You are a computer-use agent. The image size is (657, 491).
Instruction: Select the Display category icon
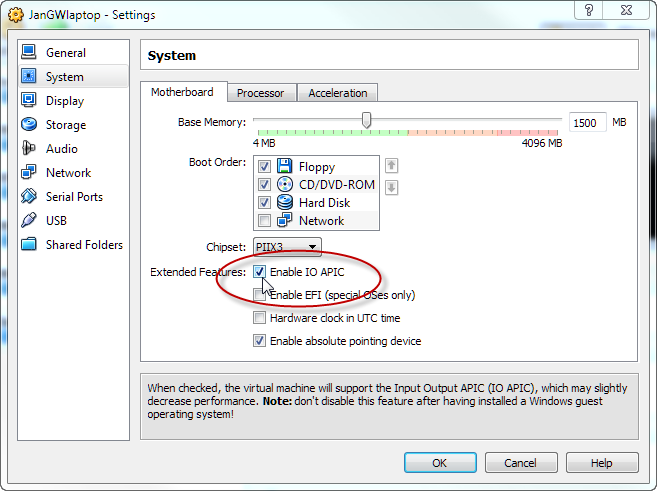[28, 101]
